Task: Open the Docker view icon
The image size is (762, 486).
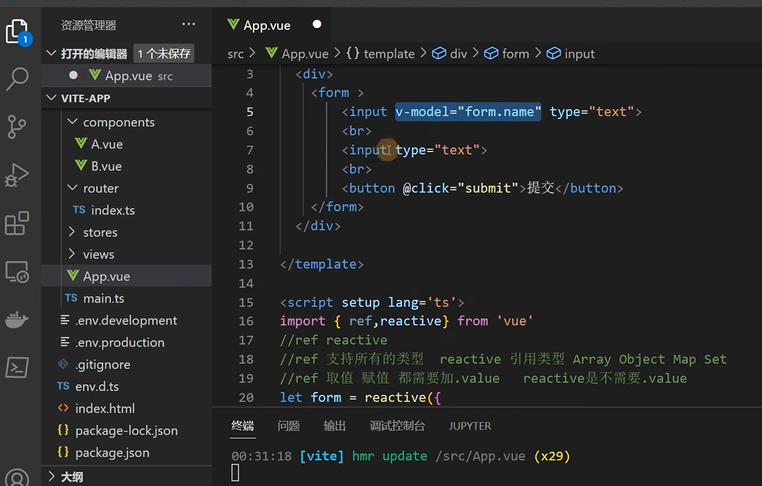Action: tap(17, 319)
